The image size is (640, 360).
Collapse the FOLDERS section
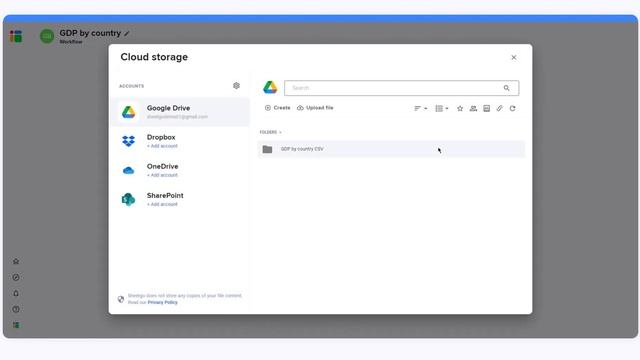click(x=271, y=132)
